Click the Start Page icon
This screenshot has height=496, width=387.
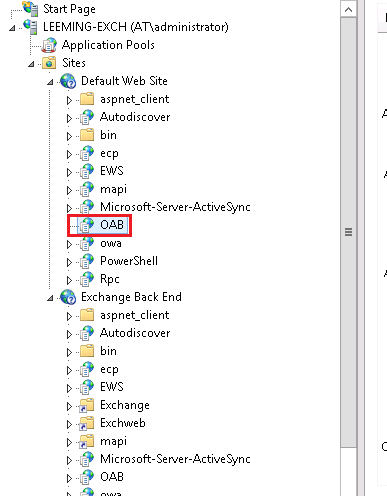30,8
